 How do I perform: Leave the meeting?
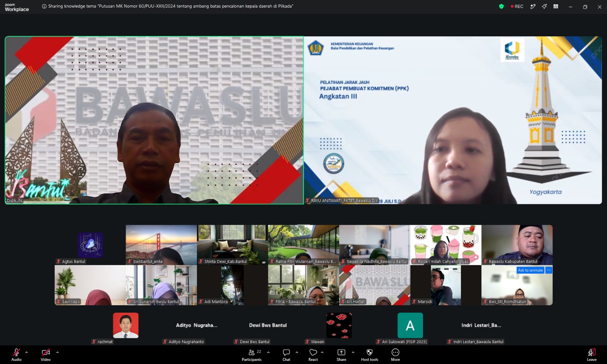pos(592,355)
